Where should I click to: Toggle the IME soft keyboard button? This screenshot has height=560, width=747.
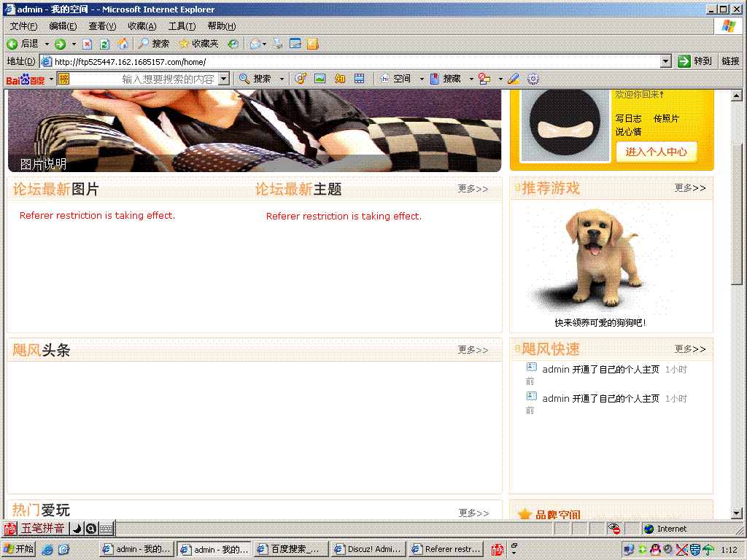[107, 528]
